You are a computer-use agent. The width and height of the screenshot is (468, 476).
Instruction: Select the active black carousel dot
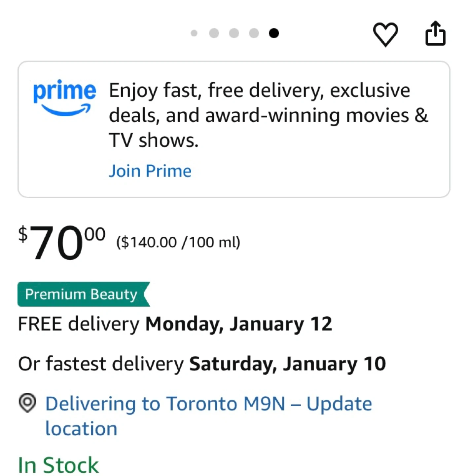[x=274, y=33]
